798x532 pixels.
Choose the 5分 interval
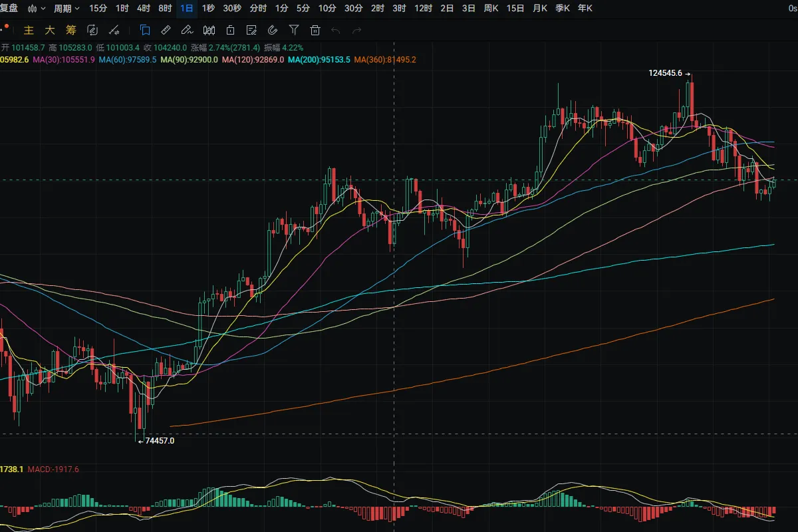click(303, 9)
